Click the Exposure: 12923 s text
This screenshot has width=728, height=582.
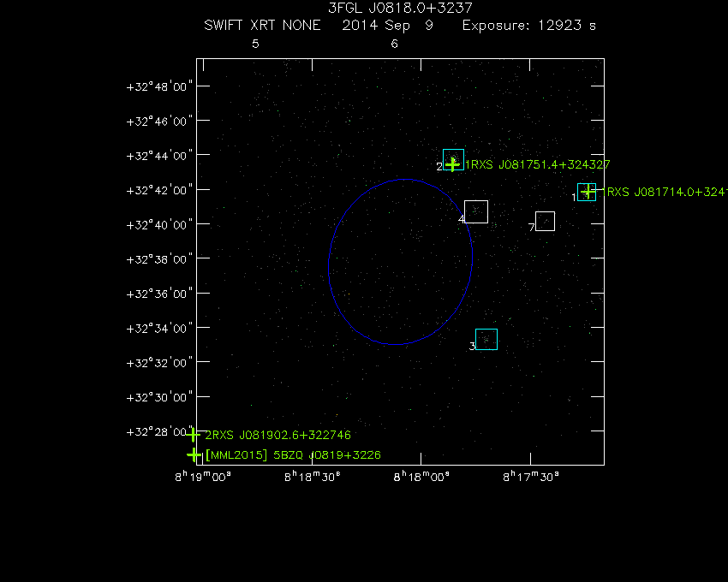528,26
